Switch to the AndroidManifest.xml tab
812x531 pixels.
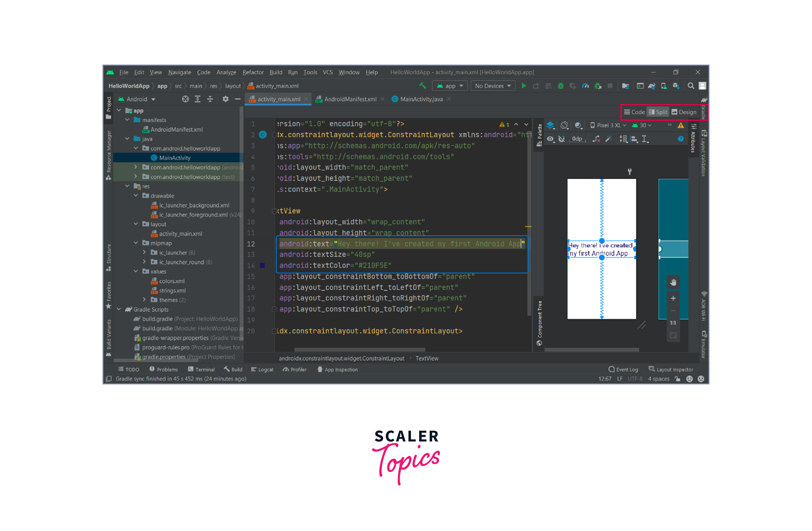point(350,99)
